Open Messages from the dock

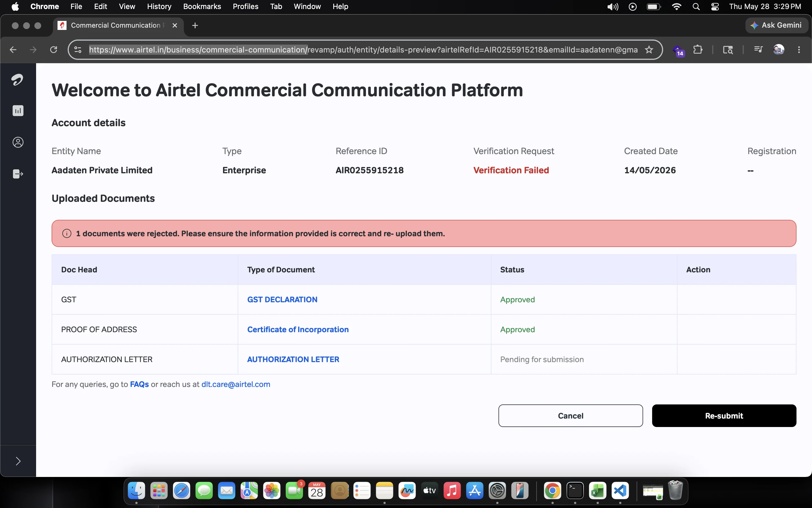(204, 491)
